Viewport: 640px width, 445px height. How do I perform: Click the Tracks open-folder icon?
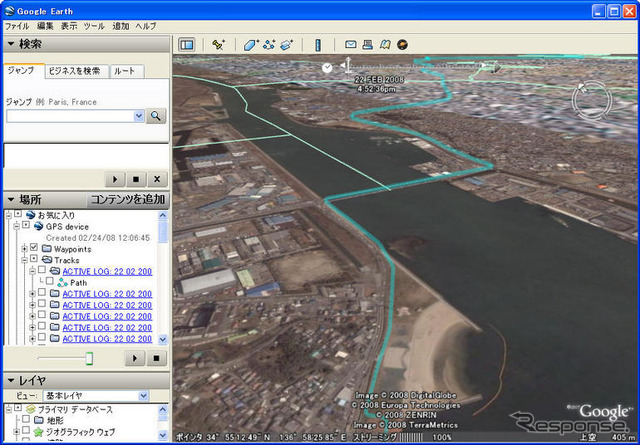pos(47,260)
